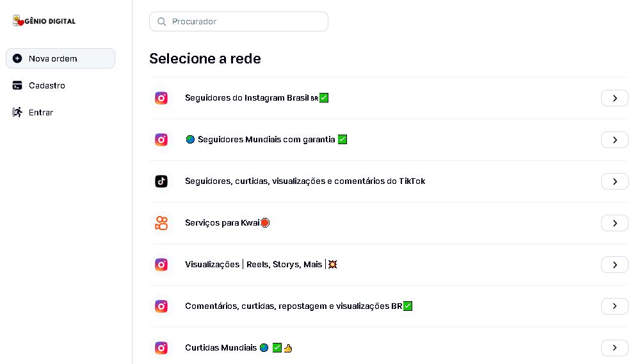644x364 pixels.
Task: Click the Instagram icon beside Curtidas Mundiais
Action: [x=161, y=348]
